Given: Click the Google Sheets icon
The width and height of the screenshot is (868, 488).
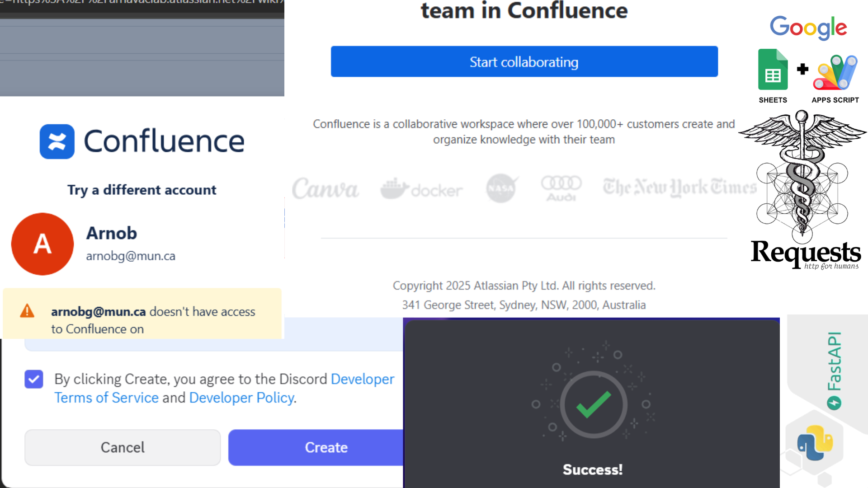Looking at the screenshot, I should (773, 70).
